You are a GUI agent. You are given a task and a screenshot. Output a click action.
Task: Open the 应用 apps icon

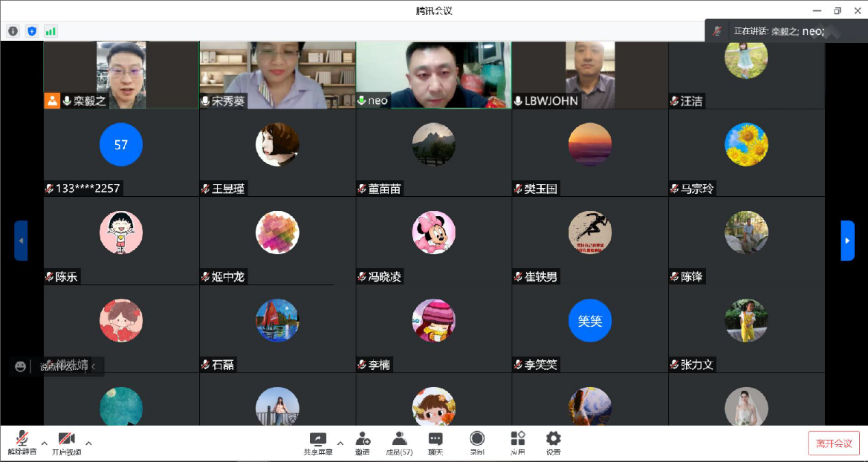point(517,442)
